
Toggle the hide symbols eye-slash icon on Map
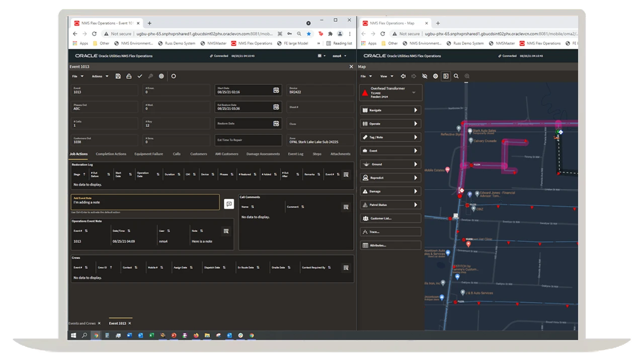pyautogui.click(x=425, y=76)
